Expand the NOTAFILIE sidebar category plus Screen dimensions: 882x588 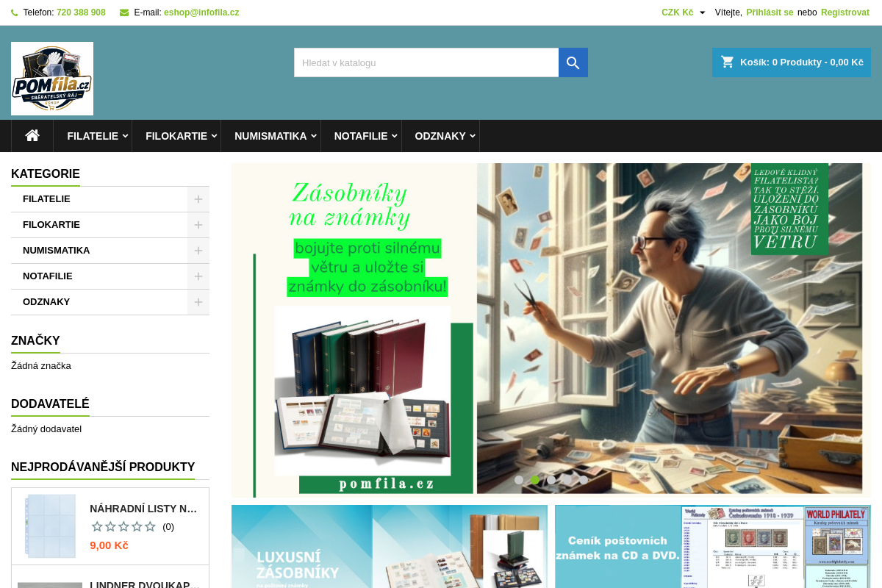(x=198, y=276)
